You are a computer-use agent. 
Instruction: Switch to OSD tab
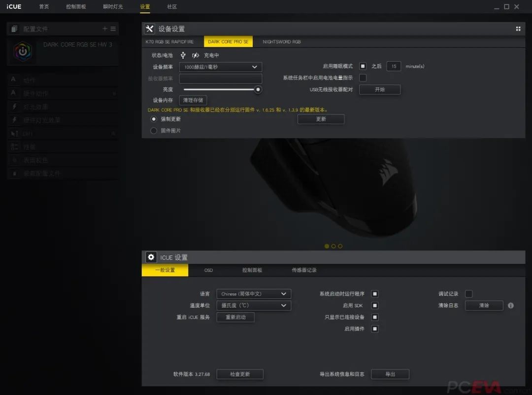208,270
